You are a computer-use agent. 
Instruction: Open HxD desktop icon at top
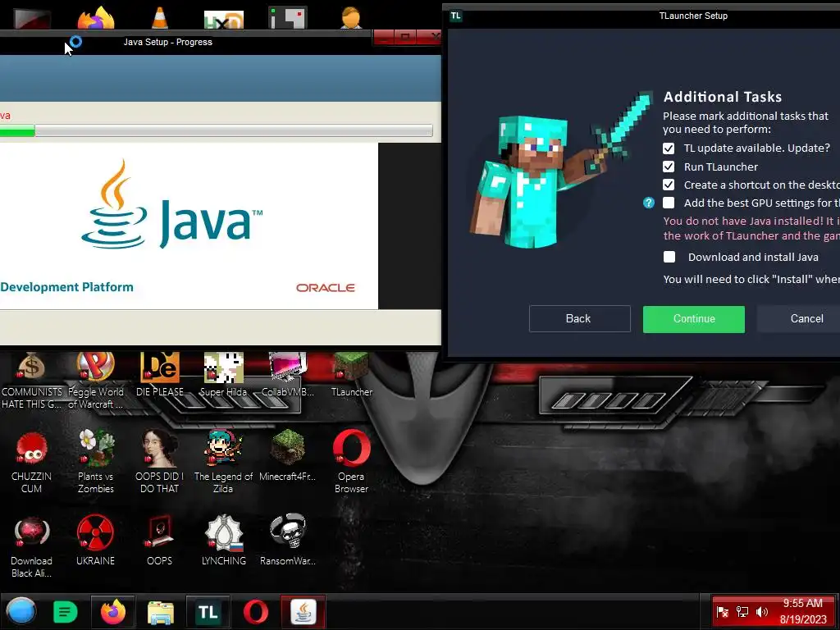point(223,20)
